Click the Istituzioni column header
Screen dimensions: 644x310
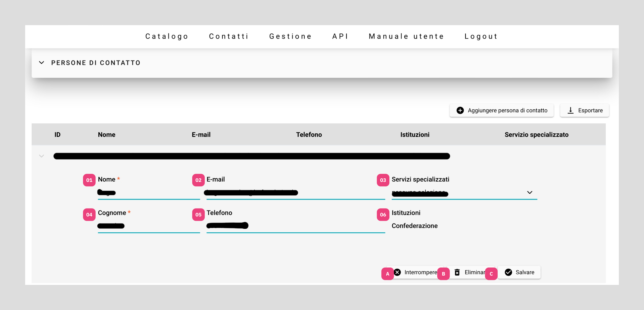pyautogui.click(x=415, y=135)
